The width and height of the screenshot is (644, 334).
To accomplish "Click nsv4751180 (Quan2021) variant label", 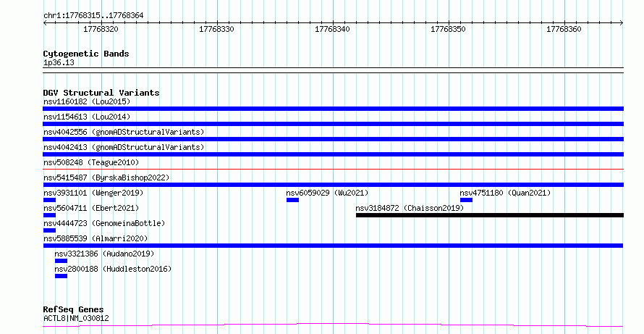I will (505, 193).
